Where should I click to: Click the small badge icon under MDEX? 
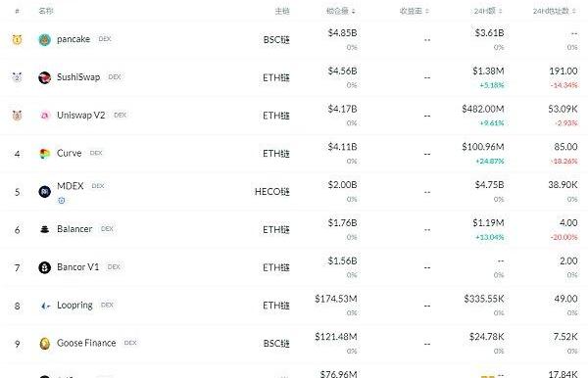click(62, 201)
